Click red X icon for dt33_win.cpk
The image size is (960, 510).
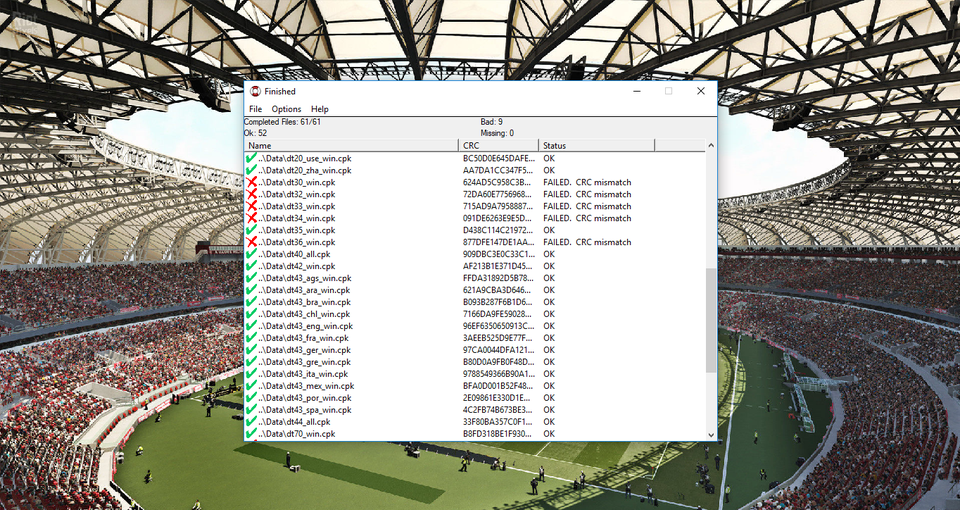point(251,206)
